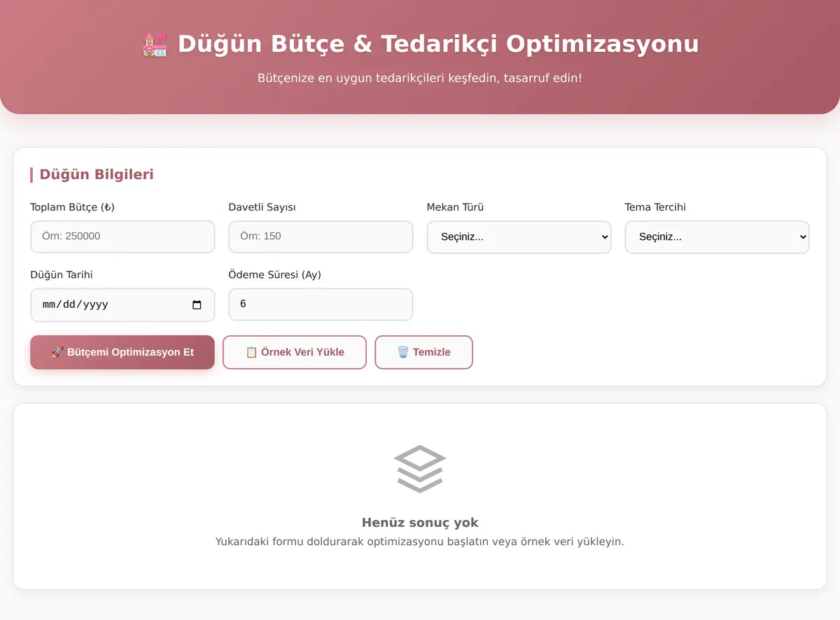Click the Ödeme Süresi (Ay) label

click(274, 275)
